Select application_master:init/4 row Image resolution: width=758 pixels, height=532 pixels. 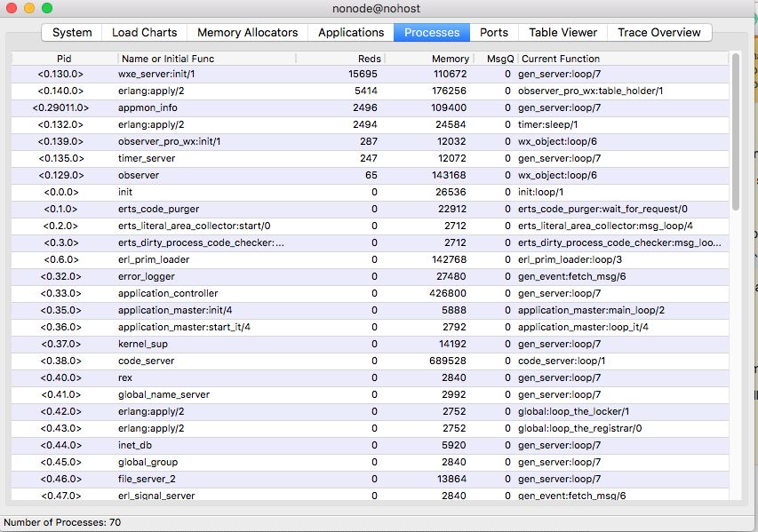coord(370,310)
